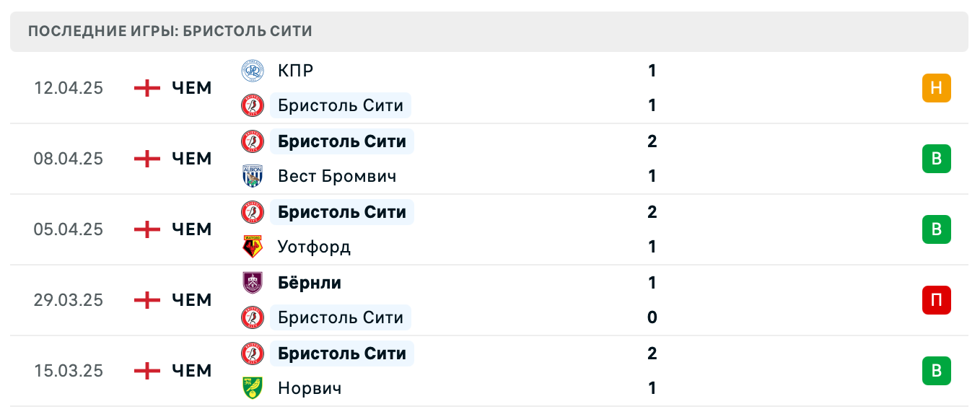Open the КПР team page link
Screen dimensions: 980x417
(x=296, y=71)
